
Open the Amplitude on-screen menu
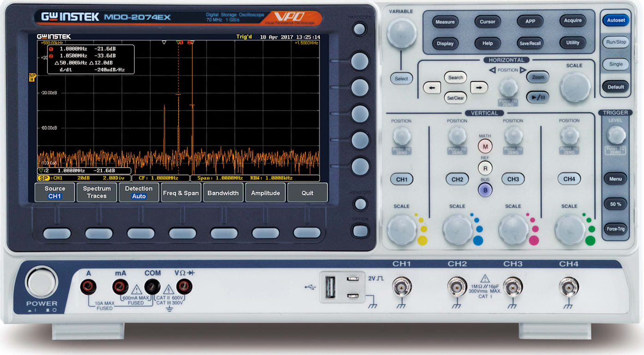point(265,192)
